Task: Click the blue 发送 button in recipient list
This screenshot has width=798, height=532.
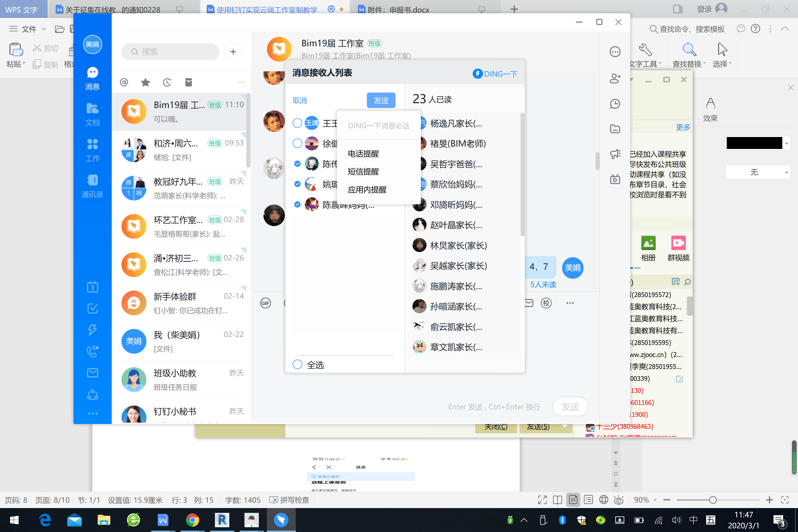Action: 381,101
